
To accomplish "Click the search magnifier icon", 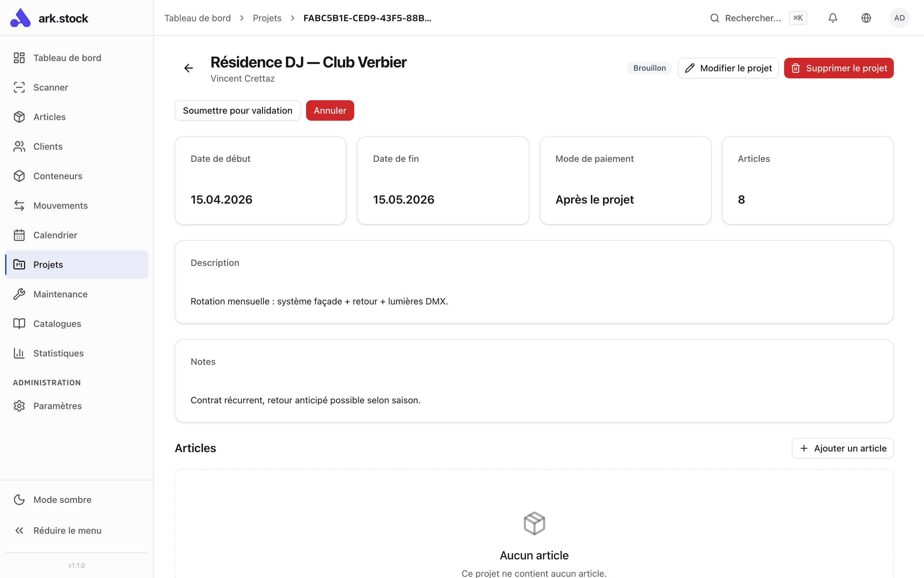I will point(714,18).
